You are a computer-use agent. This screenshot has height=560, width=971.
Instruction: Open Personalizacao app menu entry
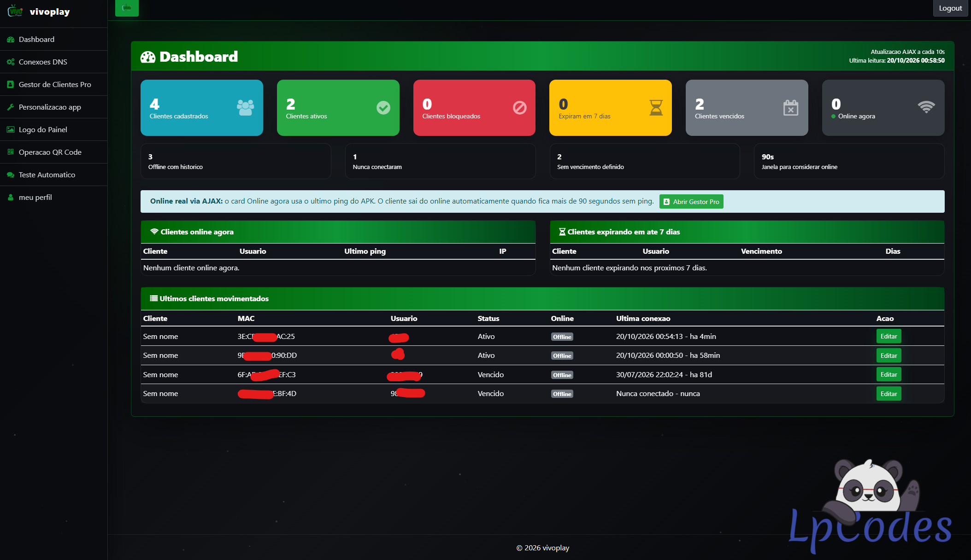point(53,107)
